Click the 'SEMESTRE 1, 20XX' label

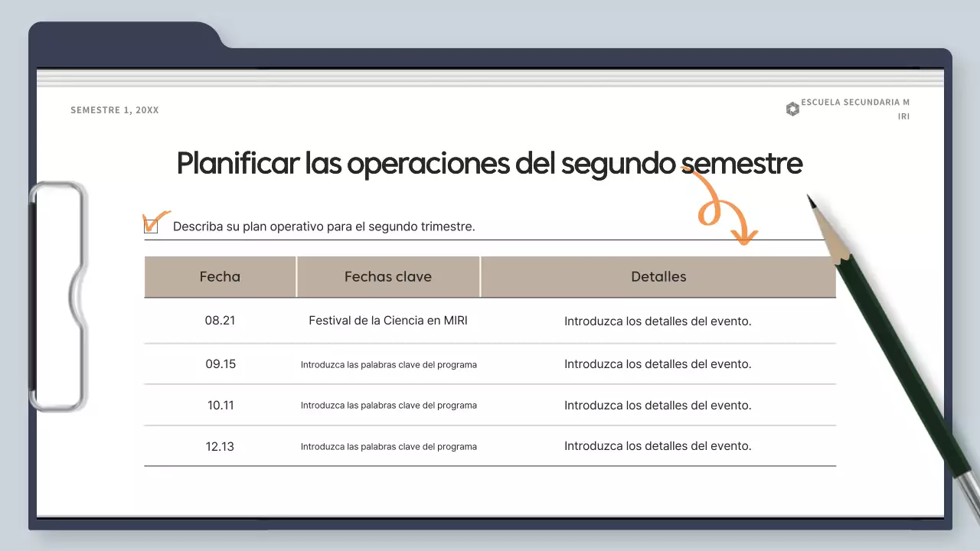(x=115, y=110)
